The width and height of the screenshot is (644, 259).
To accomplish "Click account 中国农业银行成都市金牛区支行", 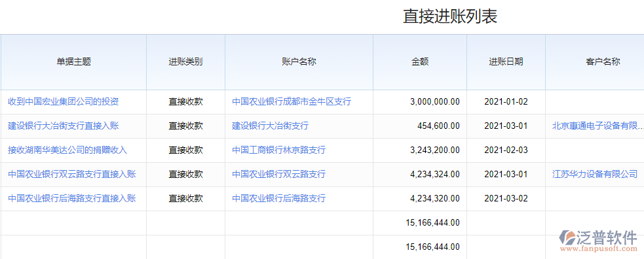I will (292, 101).
